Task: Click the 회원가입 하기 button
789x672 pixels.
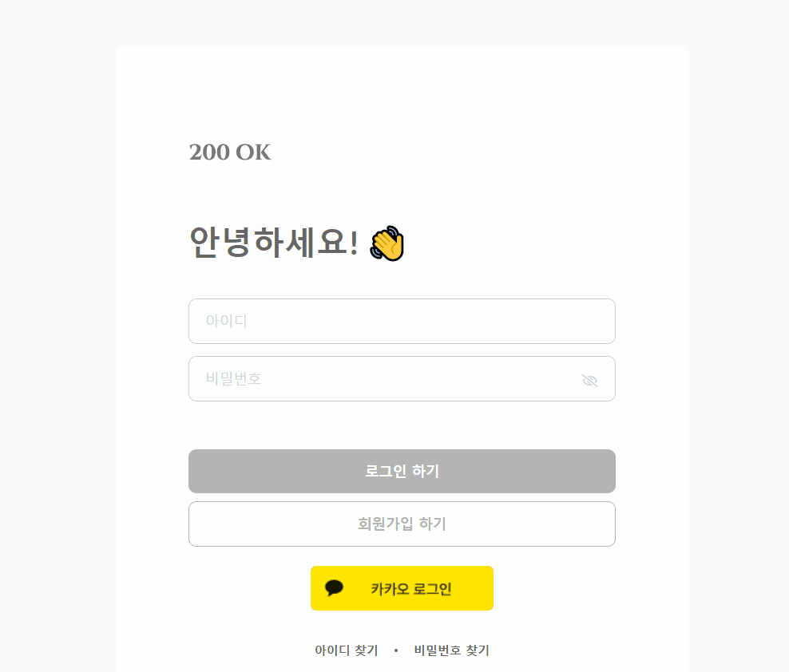Action: (402, 524)
